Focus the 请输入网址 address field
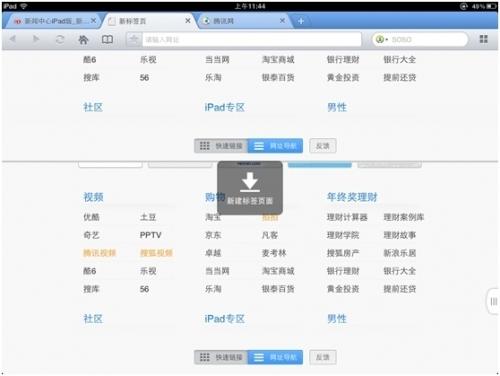The width and height of the screenshot is (500, 376). coord(252,40)
